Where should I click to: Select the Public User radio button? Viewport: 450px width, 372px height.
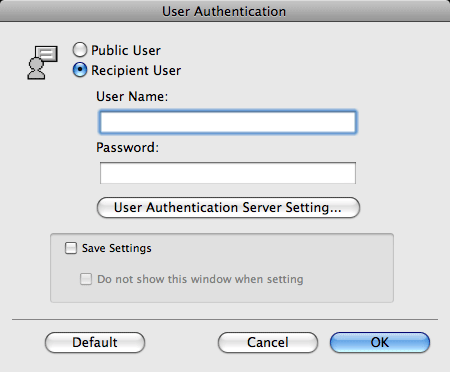80,50
